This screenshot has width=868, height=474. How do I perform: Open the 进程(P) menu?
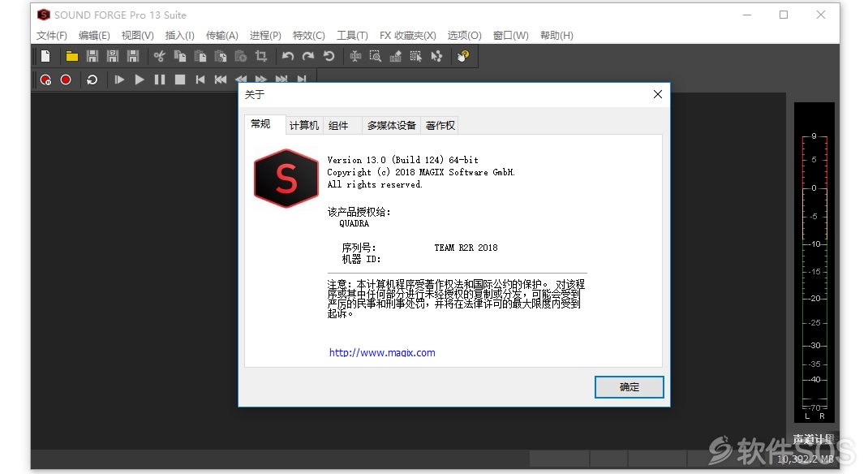pyautogui.click(x=265, y=36)
